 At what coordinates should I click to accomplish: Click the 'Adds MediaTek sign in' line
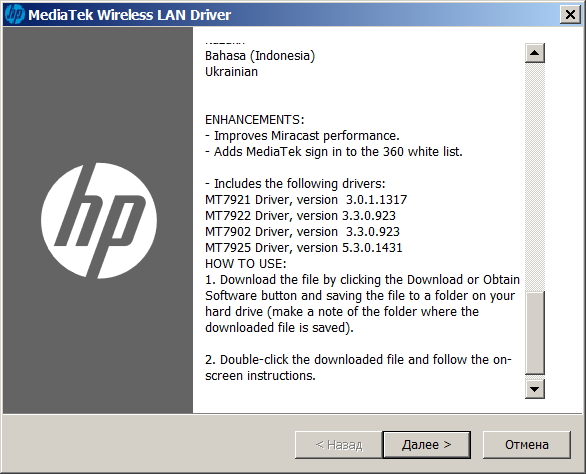tap(334, 152)
